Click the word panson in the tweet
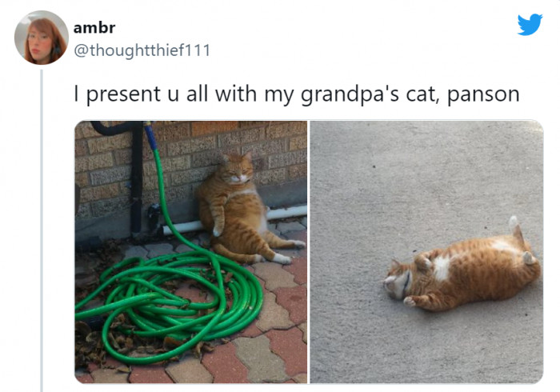Screen dimensions: 560x392 pyautogui.click(x=483, y=95)
